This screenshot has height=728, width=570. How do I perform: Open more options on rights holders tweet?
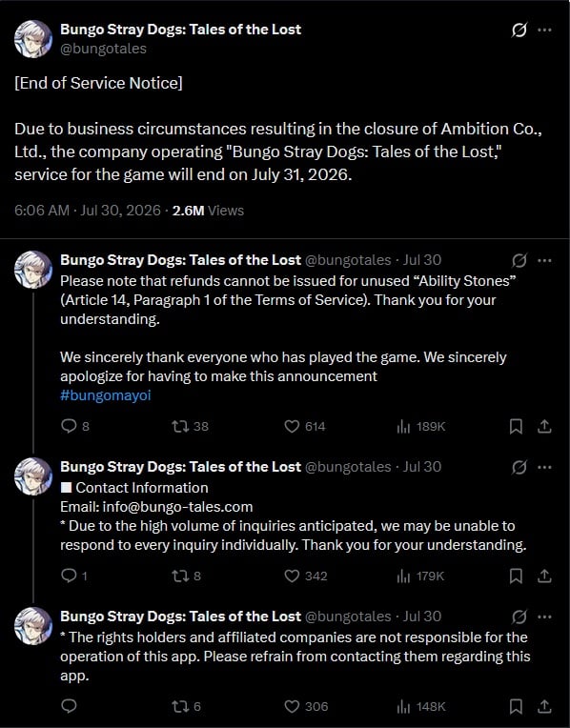point(544,617)
